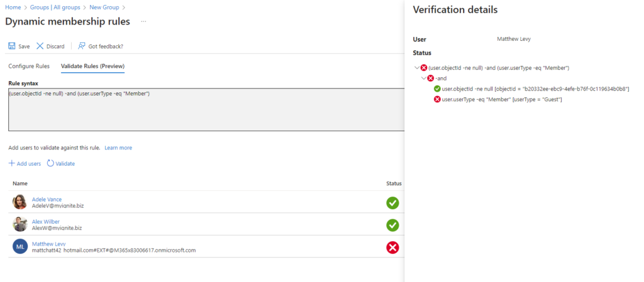Image resolution: width=644 pixels, height=282 pixels.
Task: Open Alex Wilber user link
Action: click(x=45, y=221)
